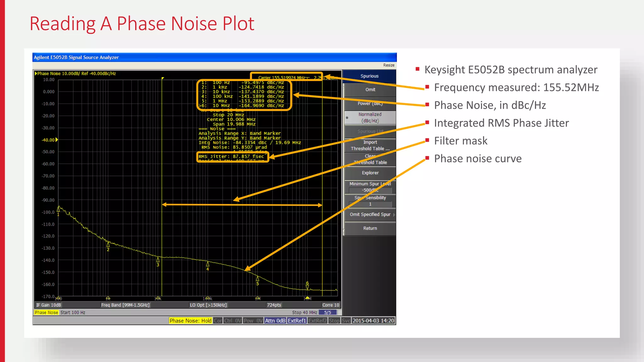This screenshot has height=362, width=644.
Task: Click RMS Noise: 85.8507 µrad readout
Action: (234, 147)
